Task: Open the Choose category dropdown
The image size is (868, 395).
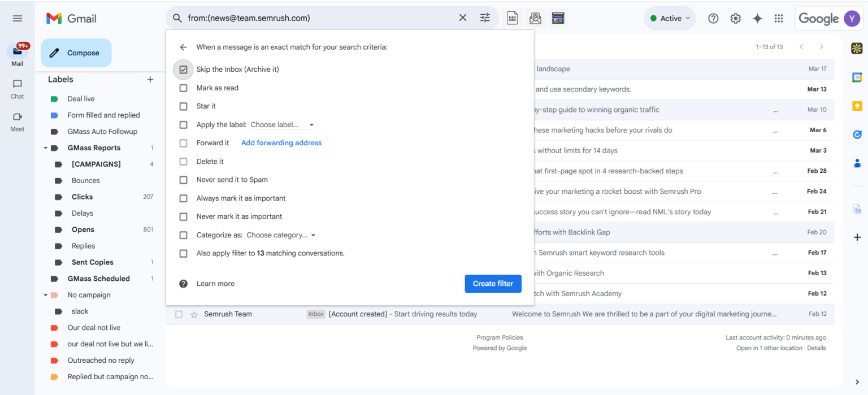Action: click(x=281, y=235)
